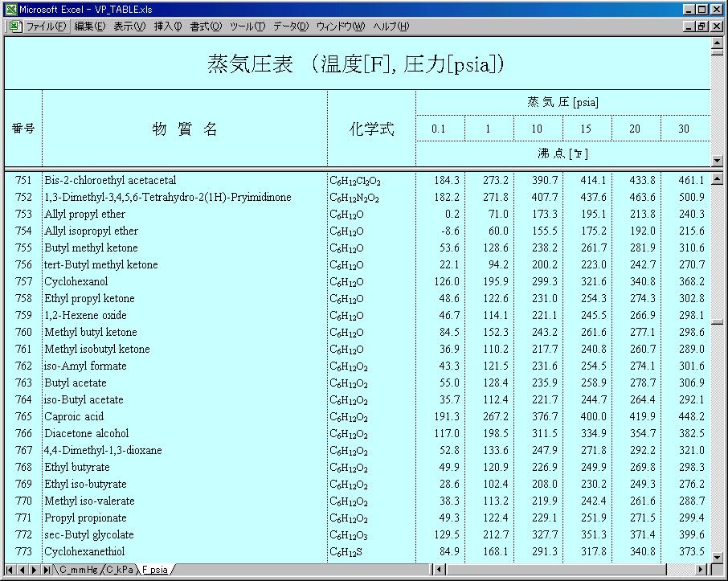Viewport: 728px width, 581px height.
Task: Open the 書式 (Format) menu
Action: pyautogui.click(x=206, y=27)
